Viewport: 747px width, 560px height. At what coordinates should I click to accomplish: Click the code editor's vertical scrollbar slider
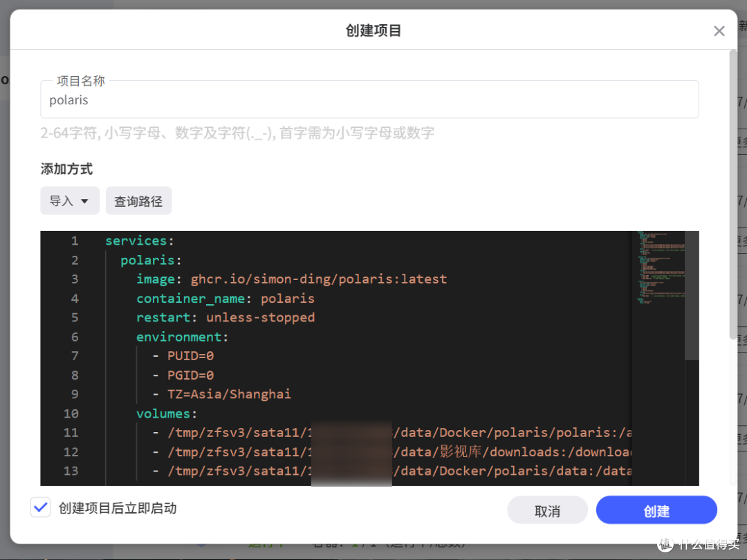692,295
